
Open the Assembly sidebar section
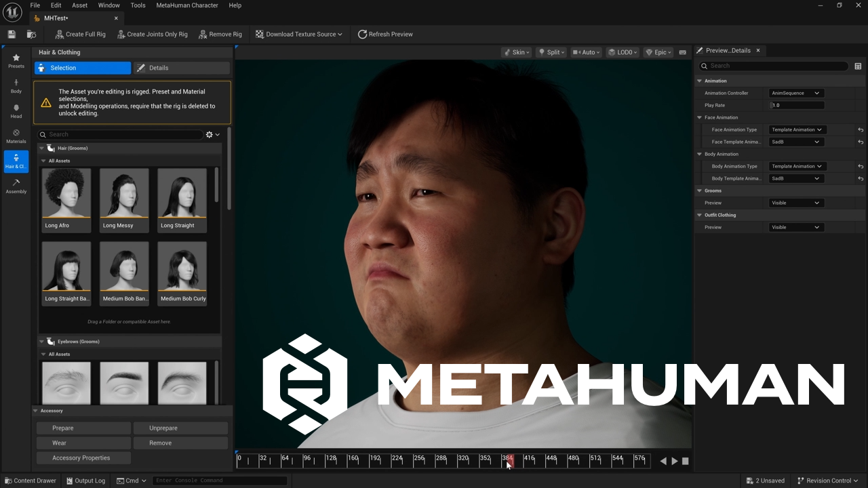click(16, 186)
